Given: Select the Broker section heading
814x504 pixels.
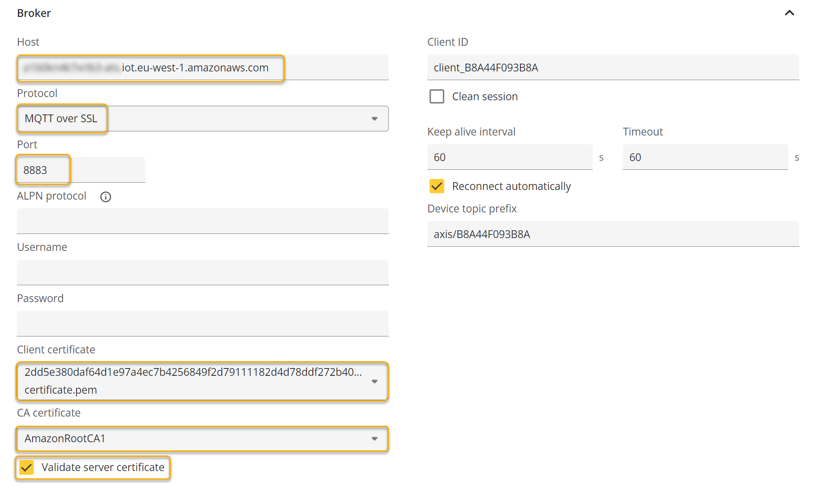Looking at the screenshot, I should click(34, 13).
